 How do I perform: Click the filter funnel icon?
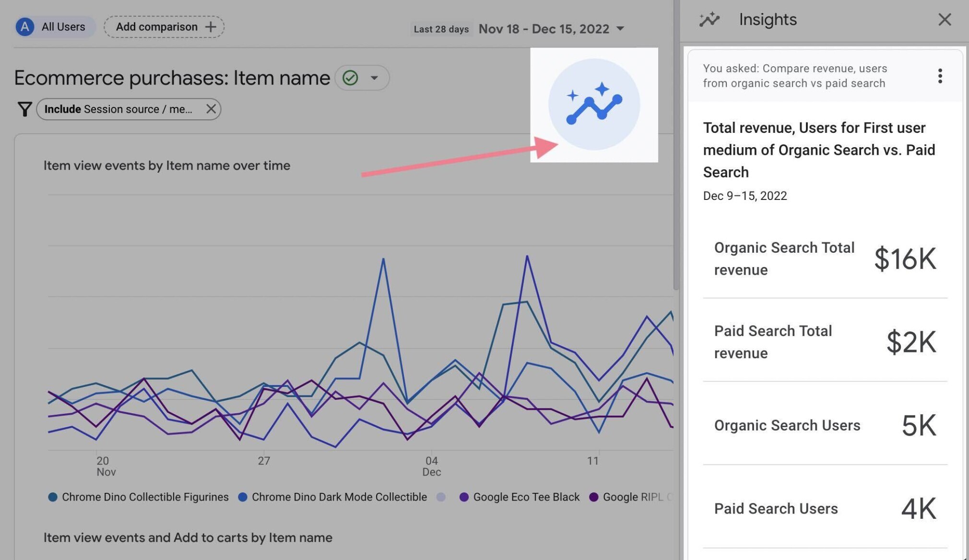click(24, 109)
